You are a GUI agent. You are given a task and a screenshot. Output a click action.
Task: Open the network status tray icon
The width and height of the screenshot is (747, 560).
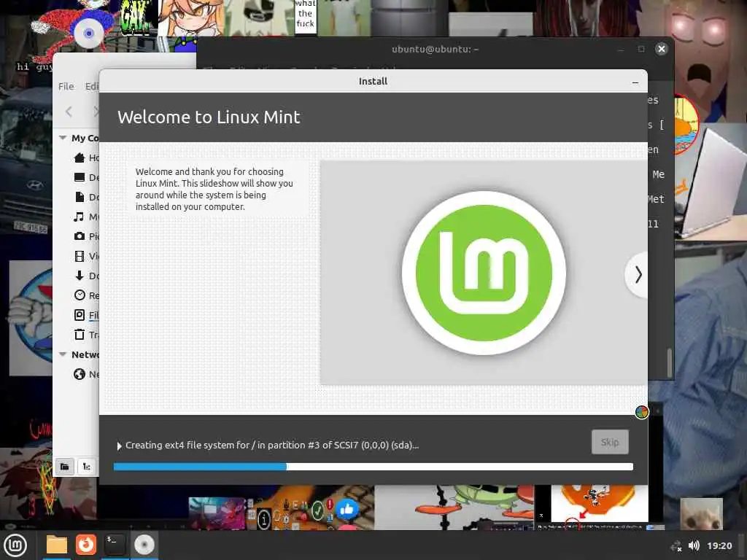coord(676,546)
